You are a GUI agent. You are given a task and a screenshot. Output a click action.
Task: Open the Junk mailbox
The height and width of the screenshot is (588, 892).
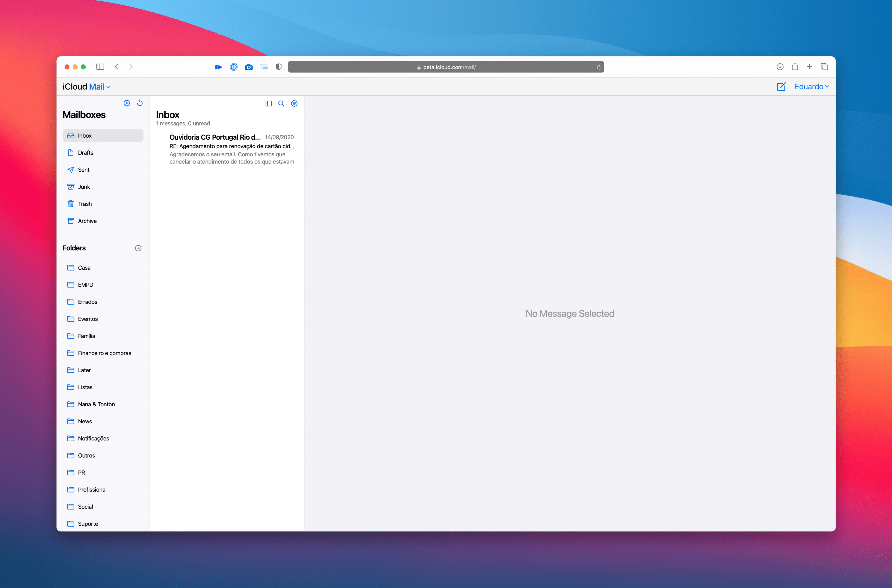click(x=84, y=186)
